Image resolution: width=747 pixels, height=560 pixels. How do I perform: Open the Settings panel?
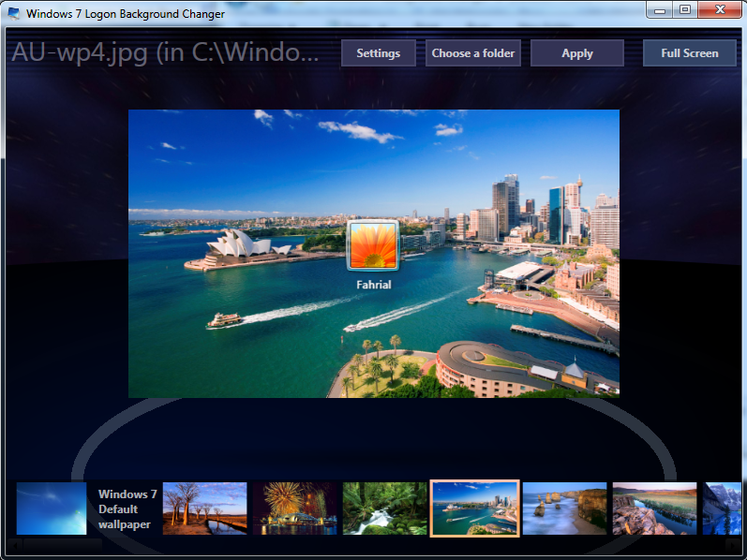click(379, 52)
